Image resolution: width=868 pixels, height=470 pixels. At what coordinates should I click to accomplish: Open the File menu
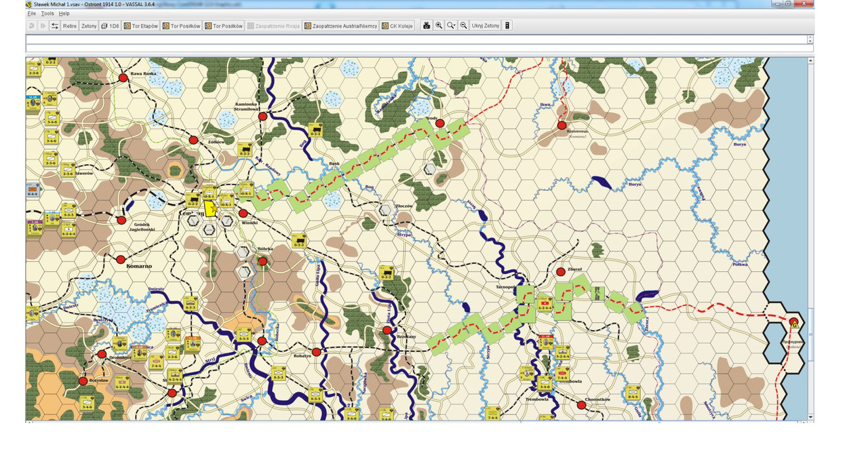pos(31,14)
